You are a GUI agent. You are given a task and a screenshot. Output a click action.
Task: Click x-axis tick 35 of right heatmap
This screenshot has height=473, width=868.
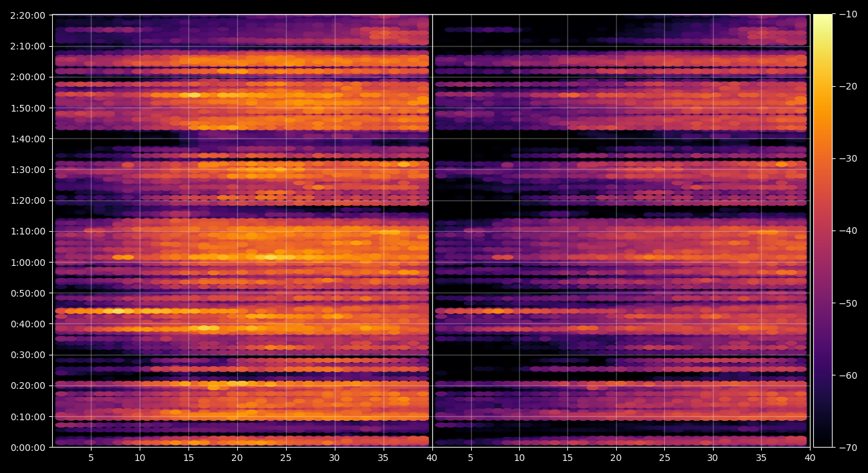(x=761, y=458)
